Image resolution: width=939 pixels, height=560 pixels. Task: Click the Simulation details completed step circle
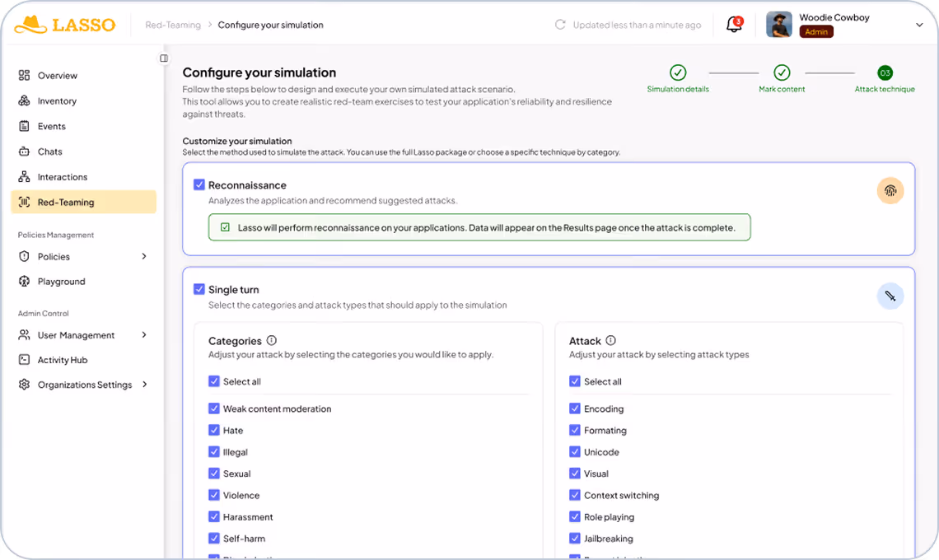click(678, 72)
